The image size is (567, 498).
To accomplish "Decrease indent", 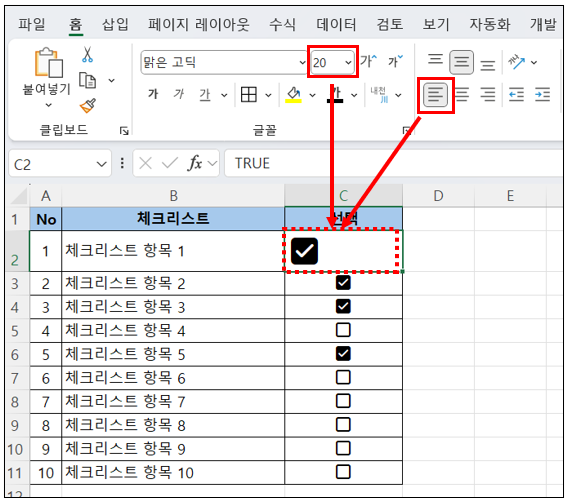I will 516,95.
